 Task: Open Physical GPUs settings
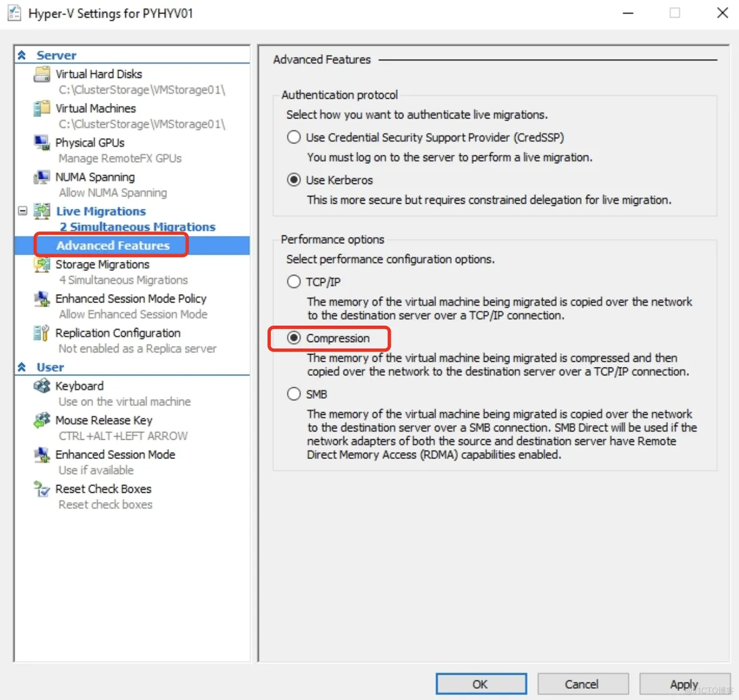point(90,143)
